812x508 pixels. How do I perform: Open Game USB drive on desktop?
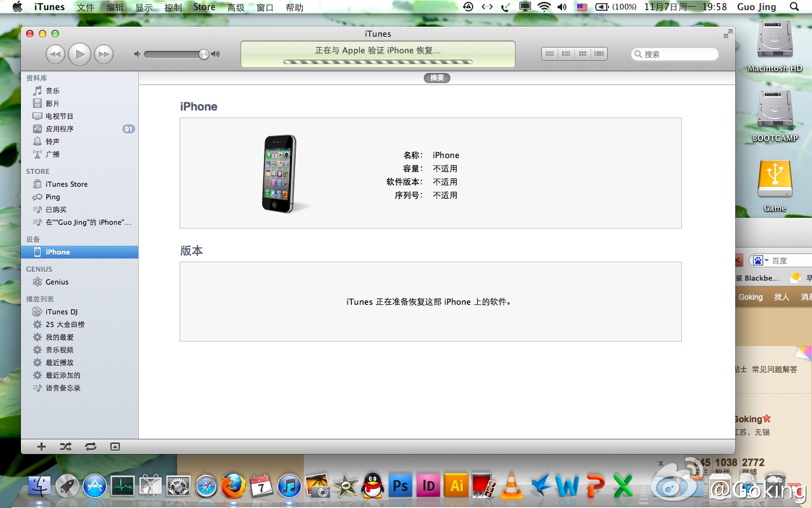[775, 186]
